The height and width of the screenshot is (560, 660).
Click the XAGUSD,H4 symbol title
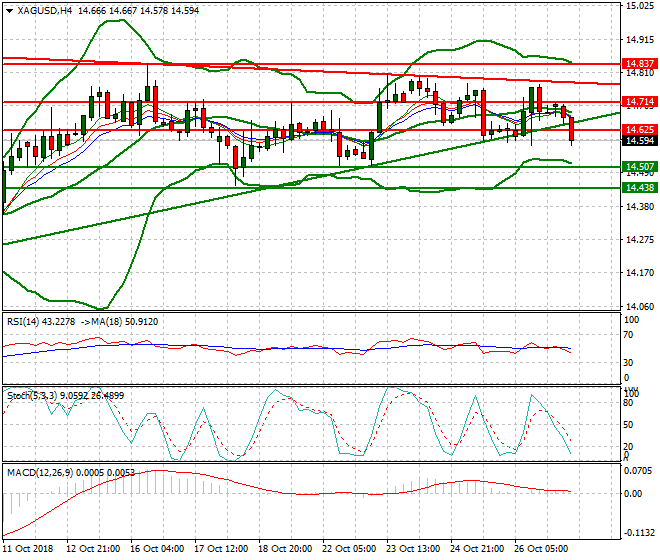click(45, 10)
